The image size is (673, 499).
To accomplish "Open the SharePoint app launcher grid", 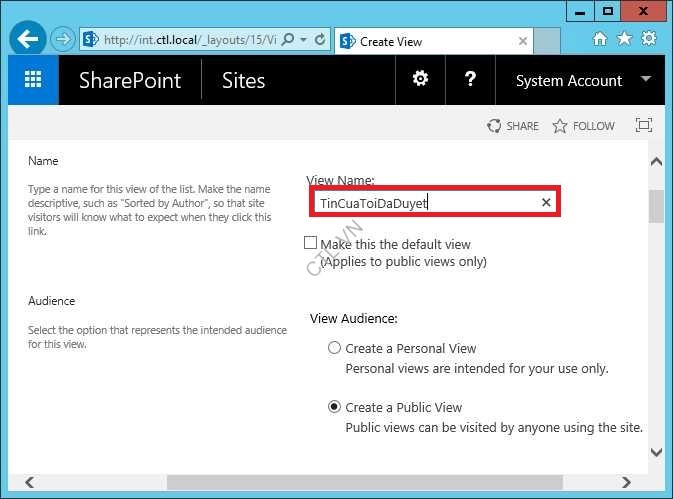I will (x=33, y=81).
